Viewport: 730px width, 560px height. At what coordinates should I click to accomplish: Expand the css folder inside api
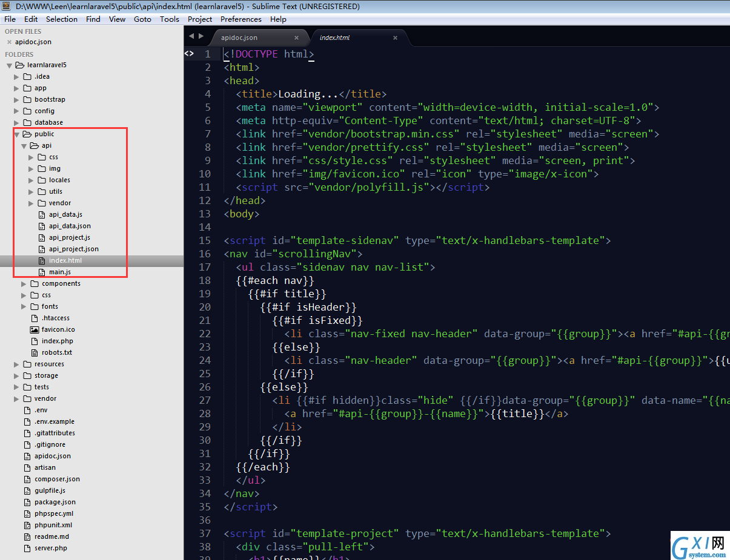click(x=32, y=157)
